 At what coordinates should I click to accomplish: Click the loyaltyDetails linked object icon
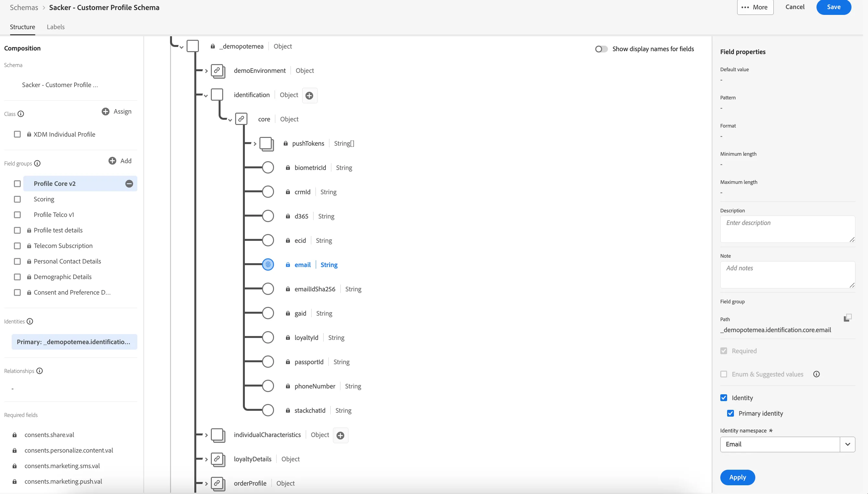pos(218,459)
